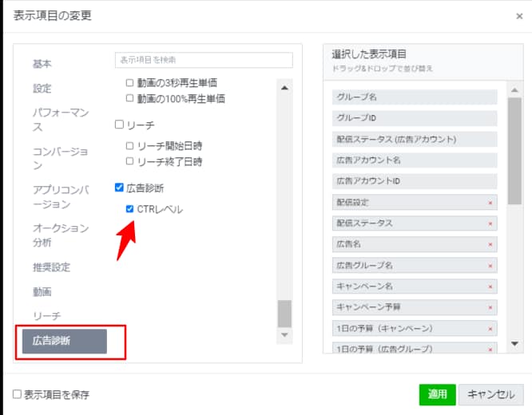
Task: Focus the 表示項目を検索 search field
Action: click(x=204, y=60)
